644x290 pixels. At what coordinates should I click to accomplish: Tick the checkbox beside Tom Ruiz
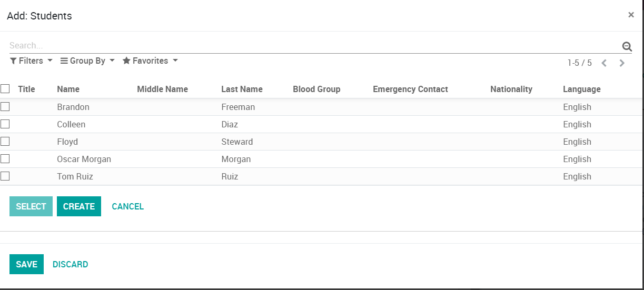coord(5,176)
